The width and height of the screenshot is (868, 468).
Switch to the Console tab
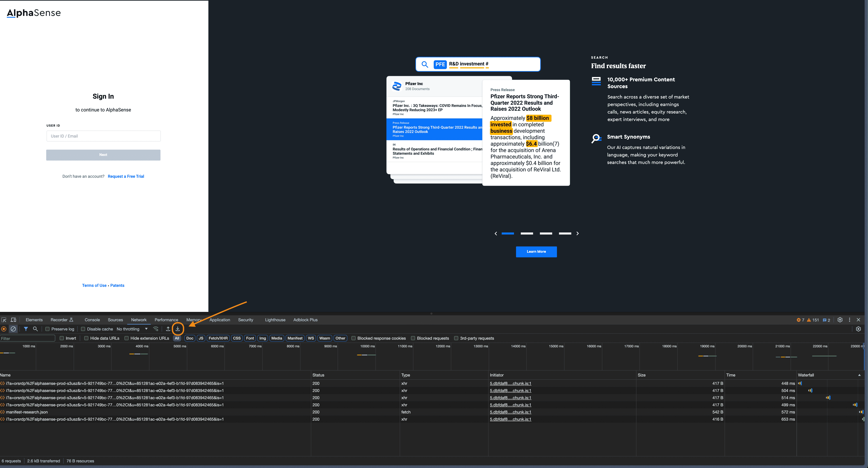92,320
